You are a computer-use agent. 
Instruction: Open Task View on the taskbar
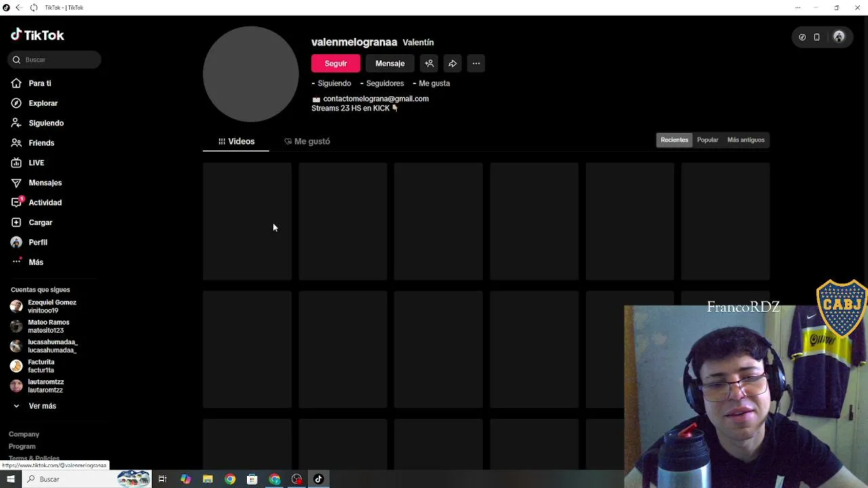click(163, 479)
